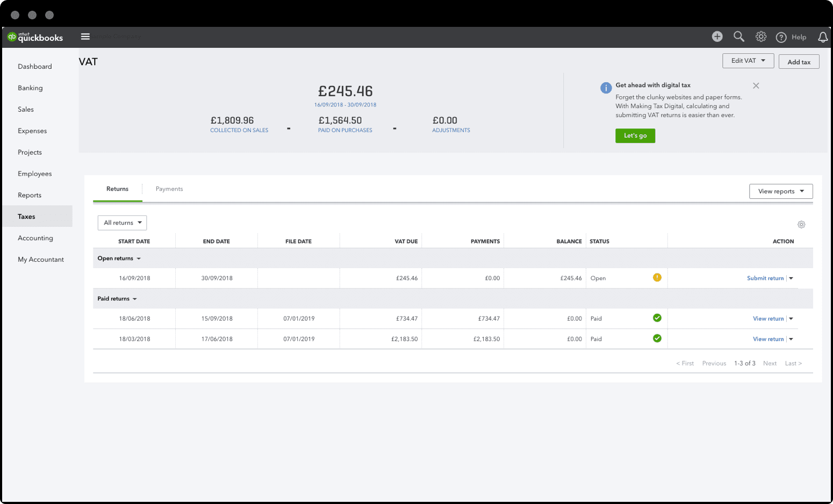Open Accounting in the sidebar
Viewport: 833px width, 504px height.
[35, 238]
